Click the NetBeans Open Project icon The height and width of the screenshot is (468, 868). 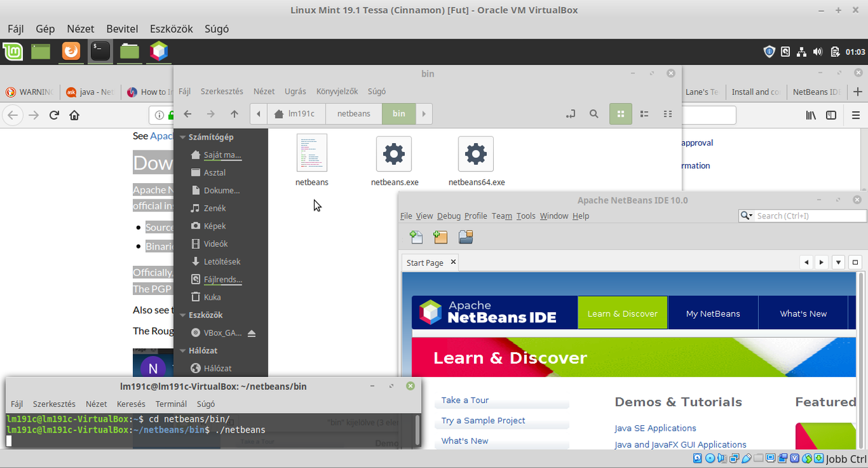466,237
